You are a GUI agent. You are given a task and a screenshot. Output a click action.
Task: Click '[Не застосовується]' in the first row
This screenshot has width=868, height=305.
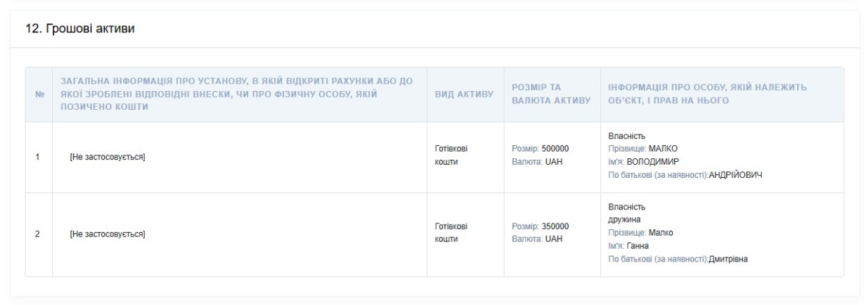tap(108, 157)
